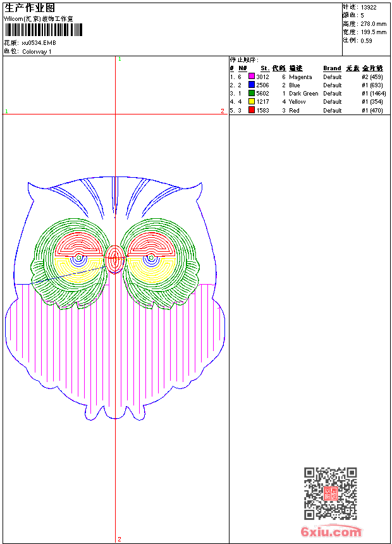Click the Yellow description text
Screen dimensions: 392x544
pyautogui.click(x=297, y=102)
